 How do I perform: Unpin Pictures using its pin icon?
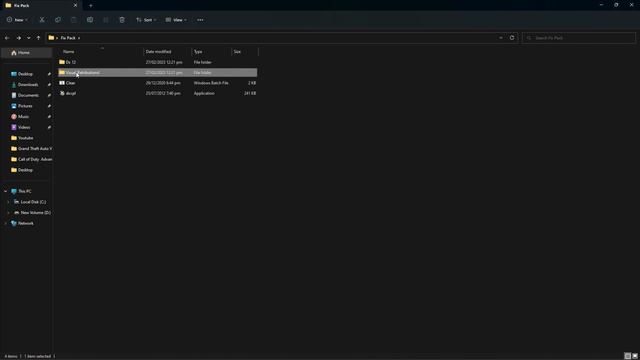click(49, 106)
